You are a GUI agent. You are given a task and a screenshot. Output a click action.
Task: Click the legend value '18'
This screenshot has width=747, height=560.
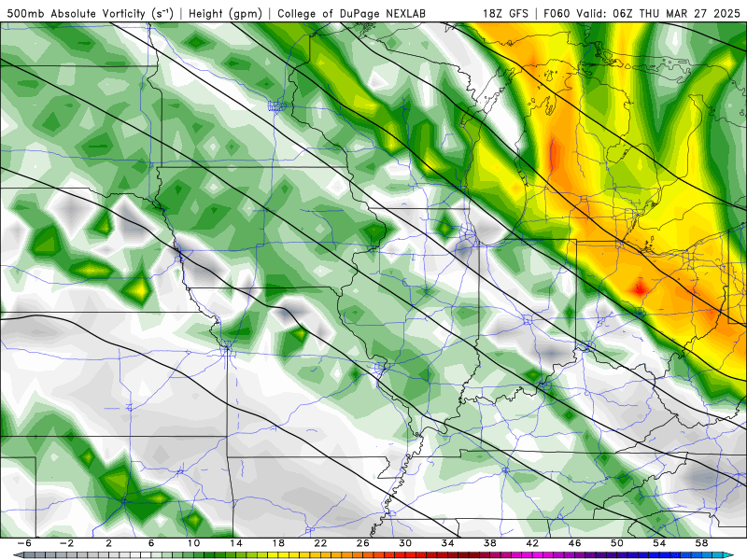tap(278, 543)
